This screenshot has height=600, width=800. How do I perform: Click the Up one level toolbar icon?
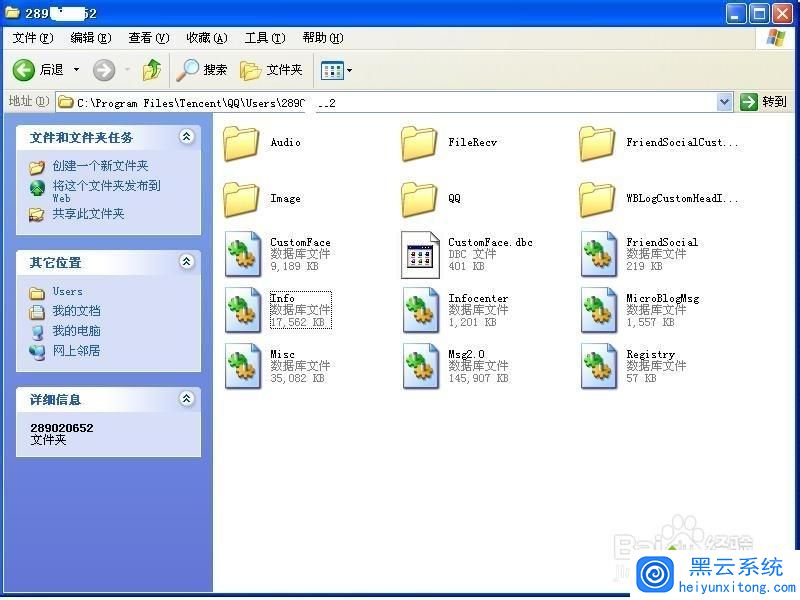coord(152,70)
